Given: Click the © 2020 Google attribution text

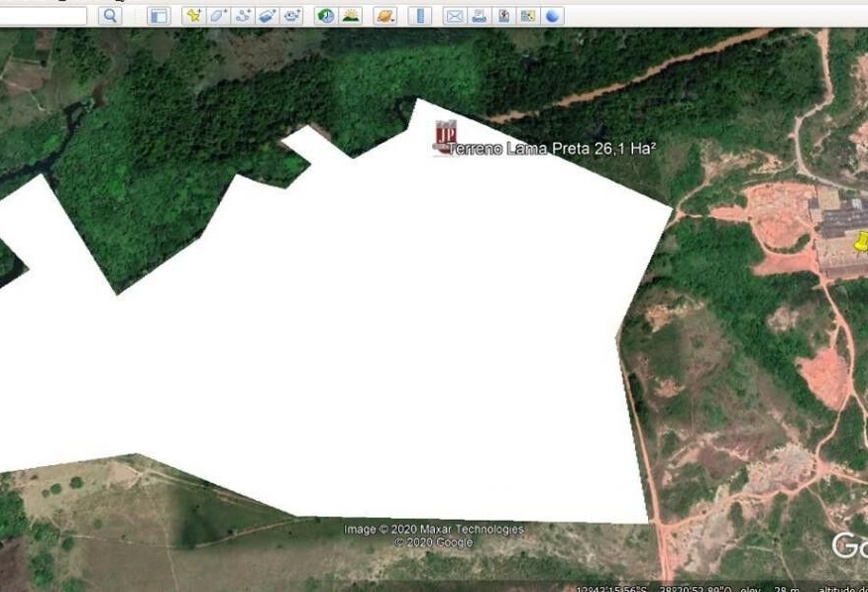Looking at the screenshot, I should [x=433, y=542].
